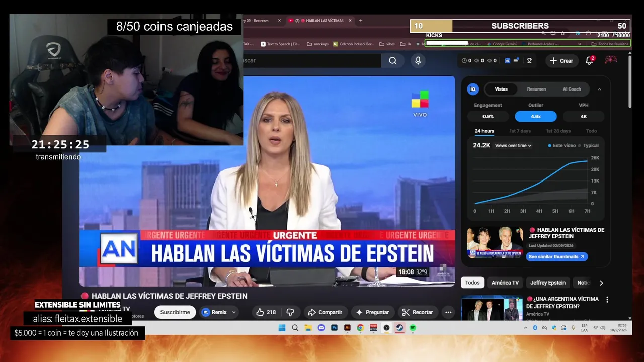The width and height of the screenshot is (644, 362).
Task: Click the Bluetooth tray icon
Action: (535, 328)
